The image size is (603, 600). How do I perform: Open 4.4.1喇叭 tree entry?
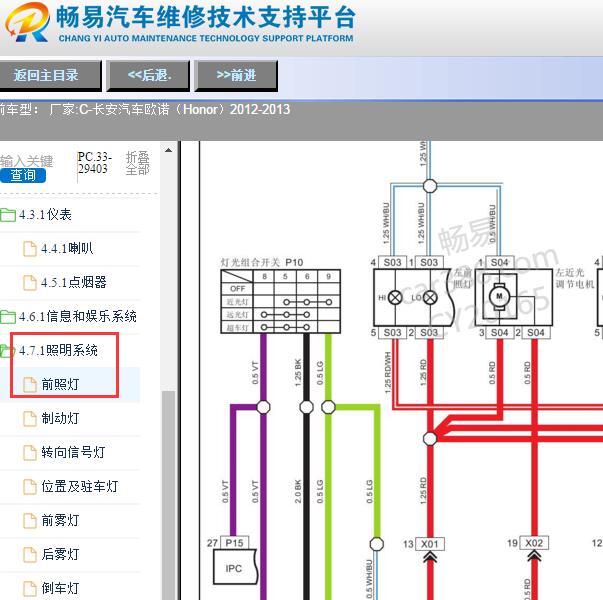pos(67,248)
